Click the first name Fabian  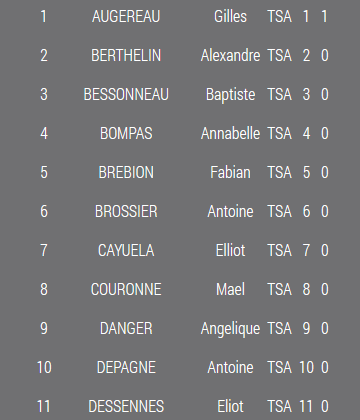230,172
